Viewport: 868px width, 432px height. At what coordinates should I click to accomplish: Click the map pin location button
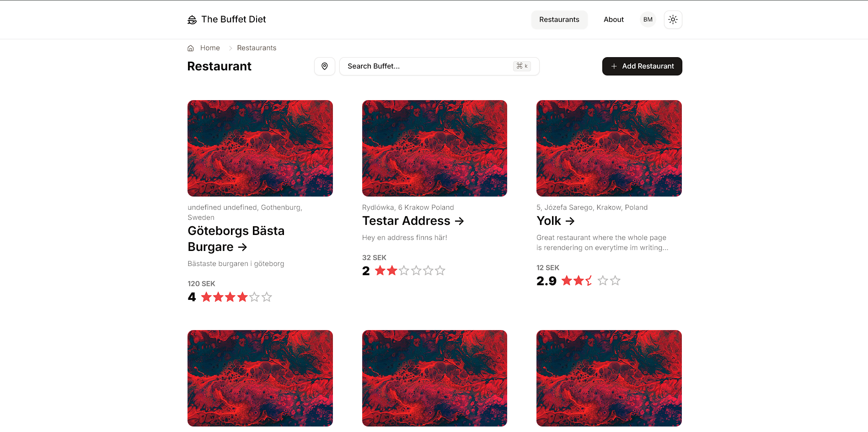tap(325, 66)
